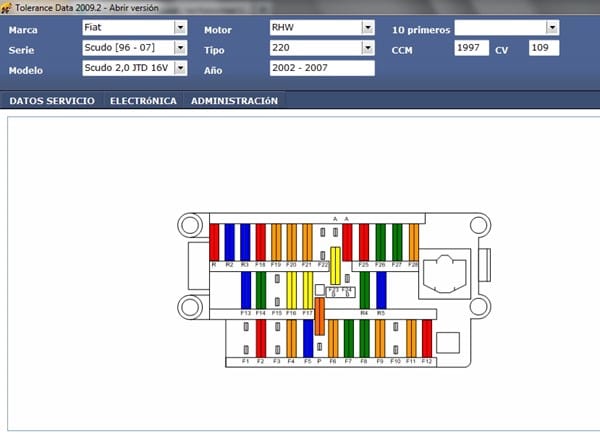Select the green fuse F27
The image size is (600, 434).
point(398,243)
